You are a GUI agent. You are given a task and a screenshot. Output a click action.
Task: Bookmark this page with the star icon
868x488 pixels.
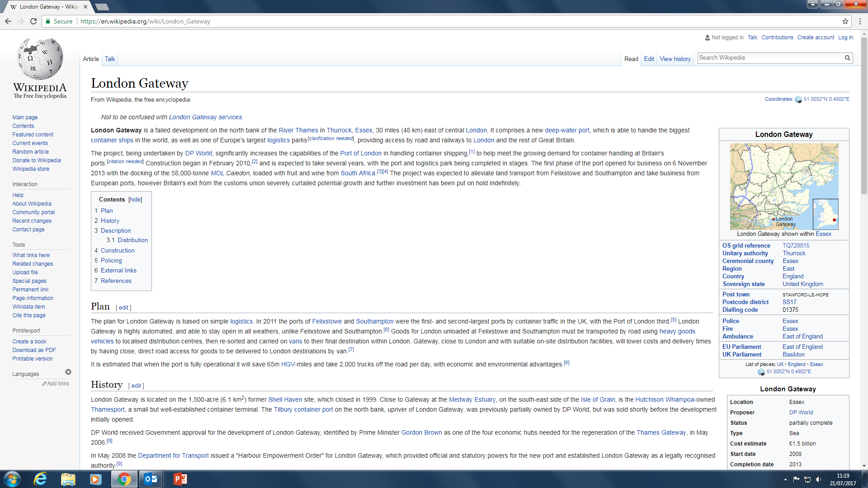[x=845, y=21]
